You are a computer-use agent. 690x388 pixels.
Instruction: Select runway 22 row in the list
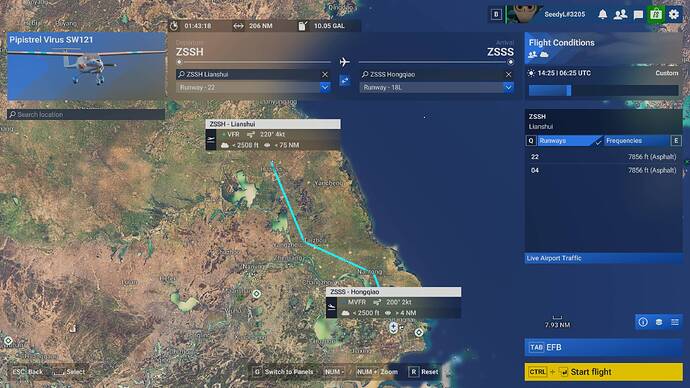click(603, 157)
